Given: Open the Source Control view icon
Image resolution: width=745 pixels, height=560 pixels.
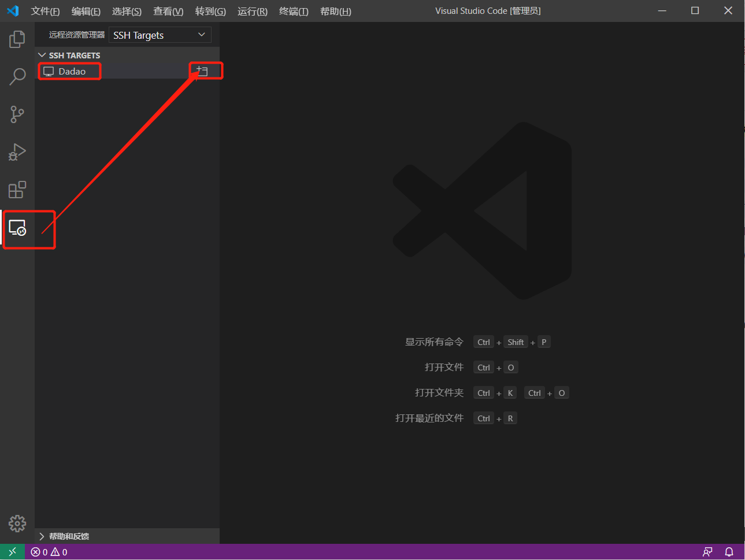Looking at the screenshot, I should click(17, 114).
